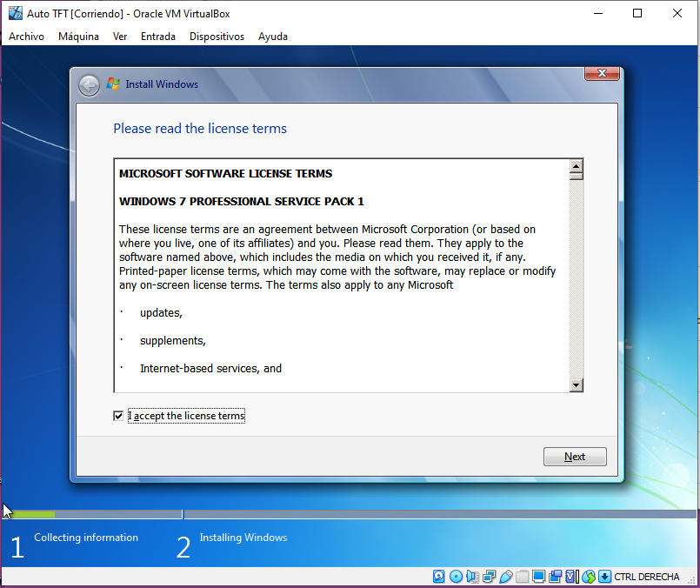Click the license scrollbar thumb
This screenshot has height=588, width=700.
pyautogui.click(x=576, y=176)
